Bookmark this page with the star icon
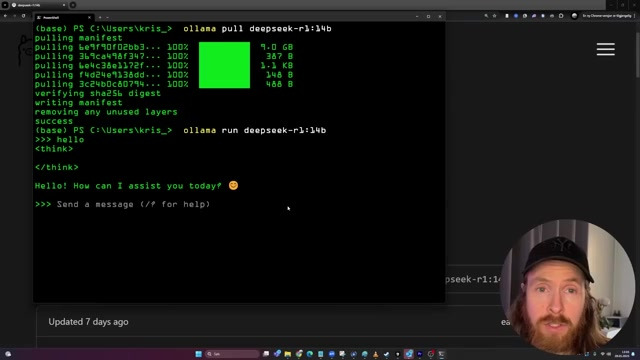The height and width of the screenshot is (360, 640). tap(494, 16)
